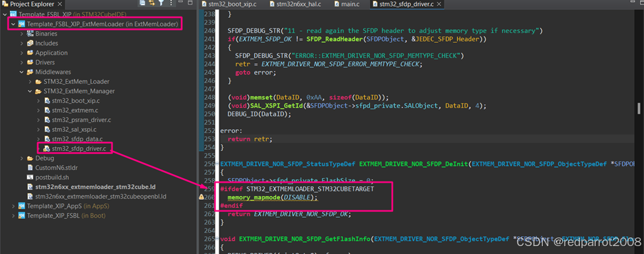Select postbuild.sh file

click(52, 177)
